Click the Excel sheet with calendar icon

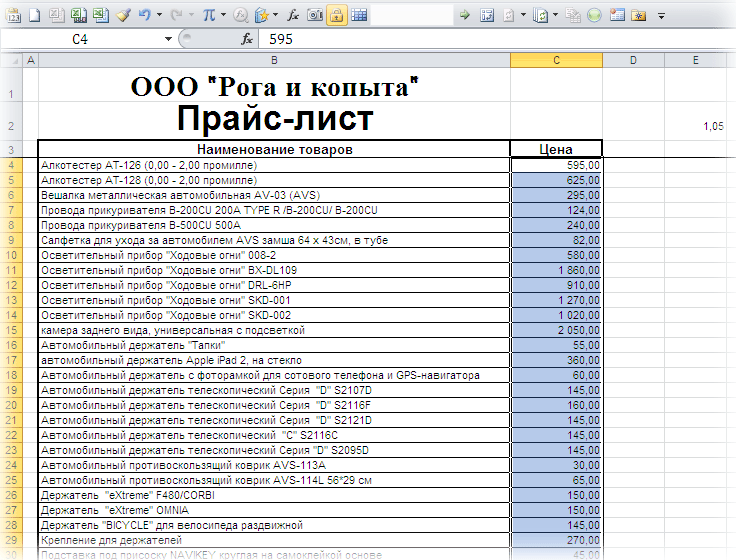[78, 15]
